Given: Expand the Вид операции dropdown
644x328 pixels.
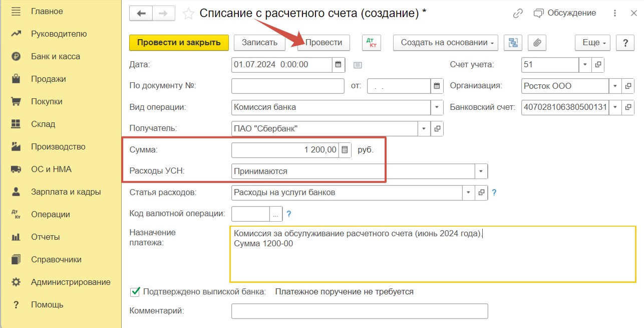Looking at the screenshot, I should (437, 107).
